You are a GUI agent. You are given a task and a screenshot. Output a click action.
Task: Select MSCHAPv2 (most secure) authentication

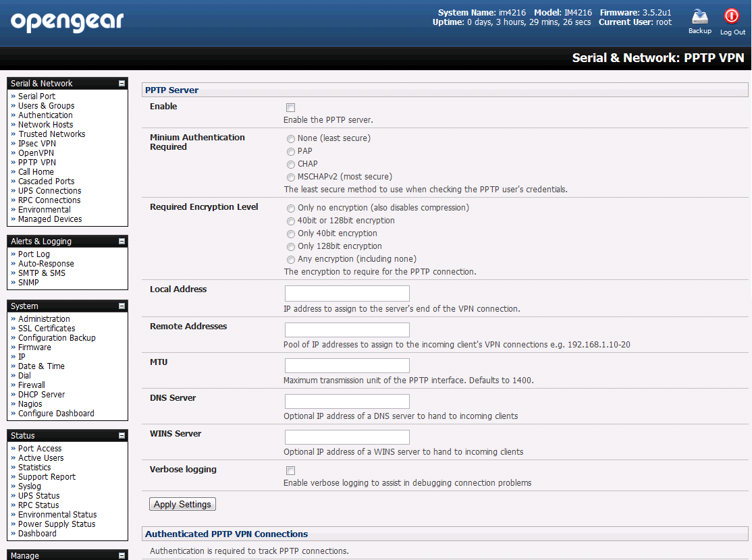(x=291, y=177)
